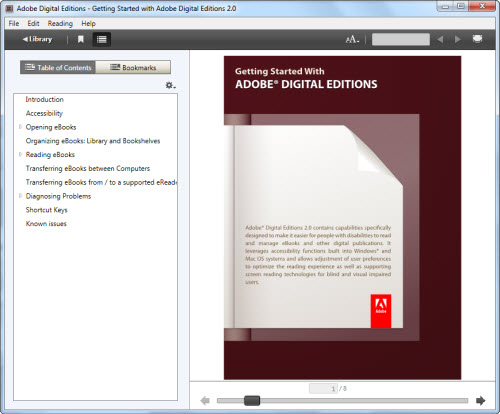
Task: Go to next search result arrow
Action: 458,39
